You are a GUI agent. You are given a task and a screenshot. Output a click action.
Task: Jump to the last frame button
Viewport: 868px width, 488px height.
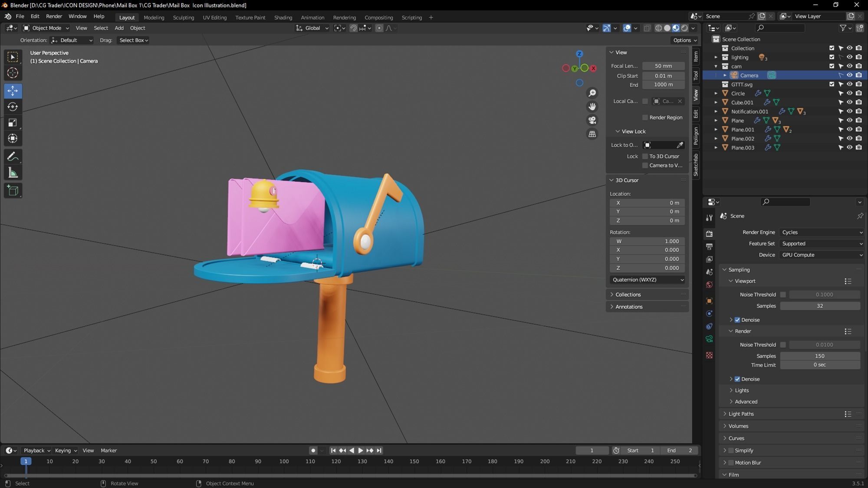379,451
